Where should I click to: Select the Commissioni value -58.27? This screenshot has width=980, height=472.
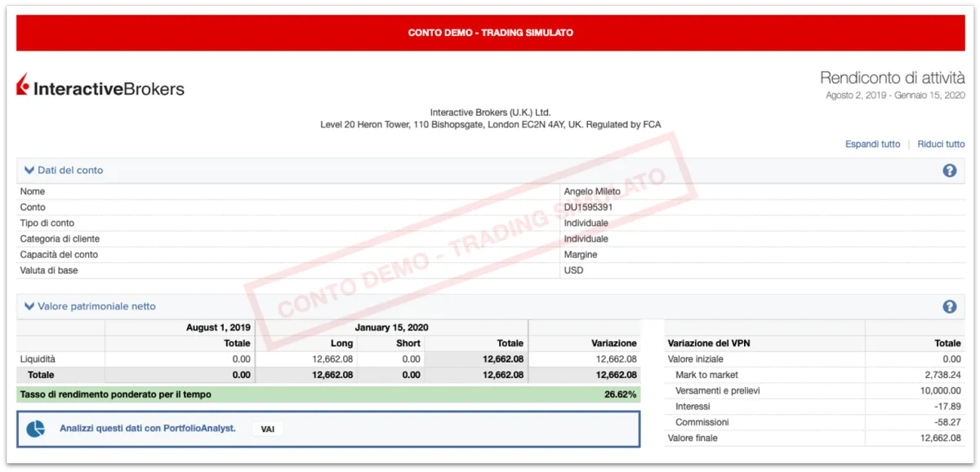[x=947, y=422]
